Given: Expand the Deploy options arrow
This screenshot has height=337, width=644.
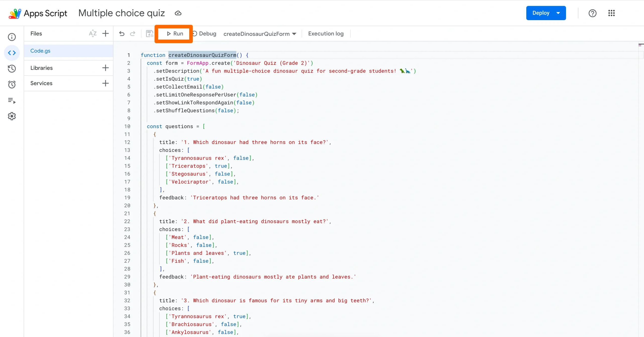Looking at the screenshot, I should tap(558, 13).
